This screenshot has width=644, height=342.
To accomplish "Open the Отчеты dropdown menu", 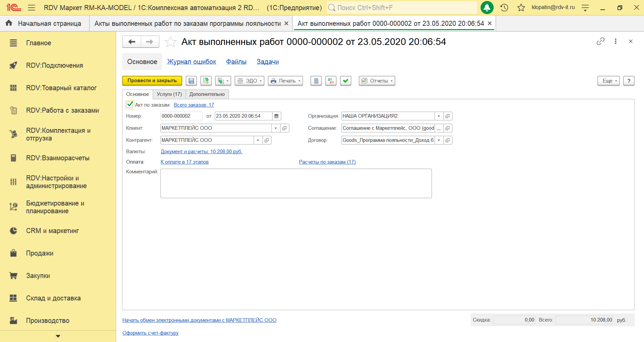I will click(377, 81).
